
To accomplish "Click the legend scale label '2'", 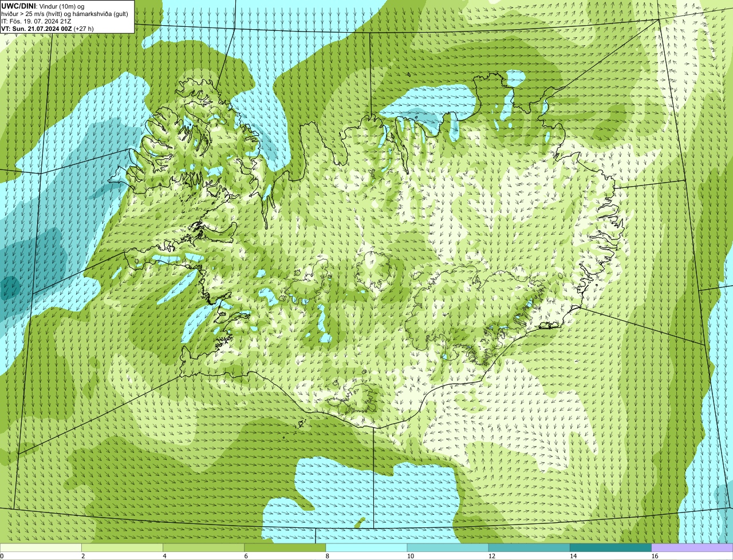I will coord(83,556).
